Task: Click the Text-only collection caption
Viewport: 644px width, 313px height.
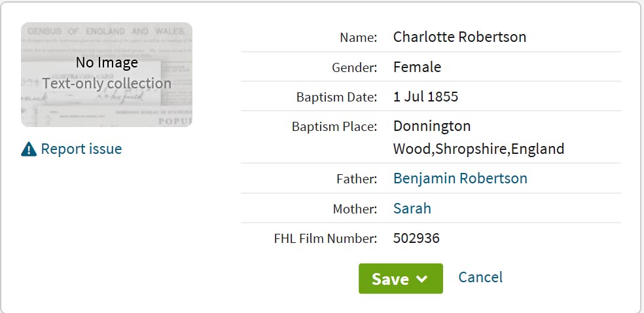Action: tap(107, 83)
